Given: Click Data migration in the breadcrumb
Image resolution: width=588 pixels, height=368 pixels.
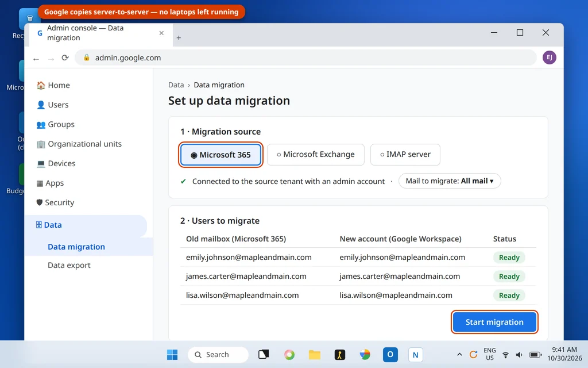Looking at the screenshot, I should (219, 85).
